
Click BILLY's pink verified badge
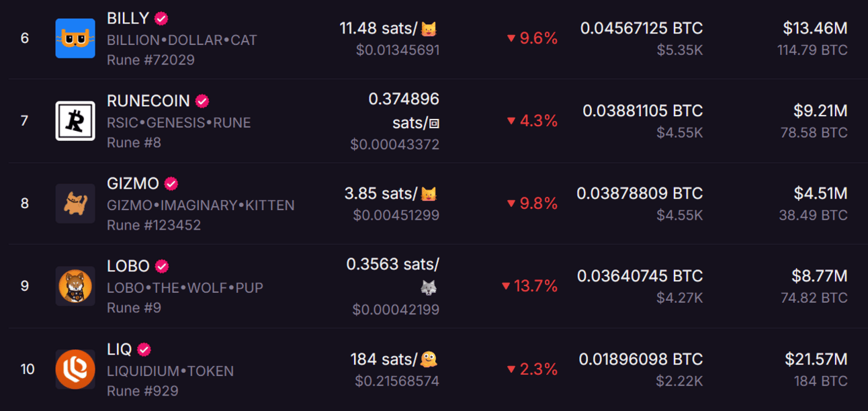161,18
